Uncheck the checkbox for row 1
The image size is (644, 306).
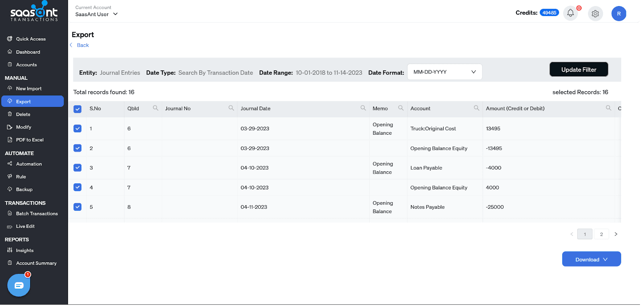tap(78, 129)
